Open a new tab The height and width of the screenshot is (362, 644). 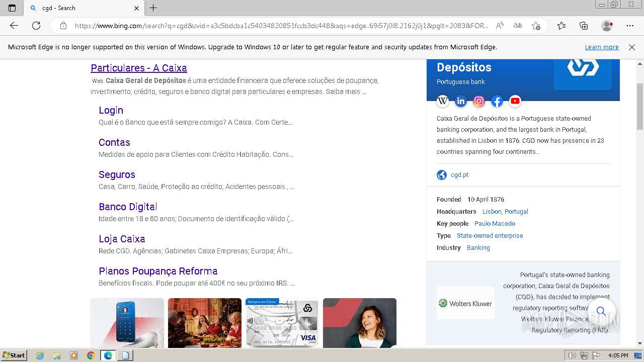coord(153,8)
